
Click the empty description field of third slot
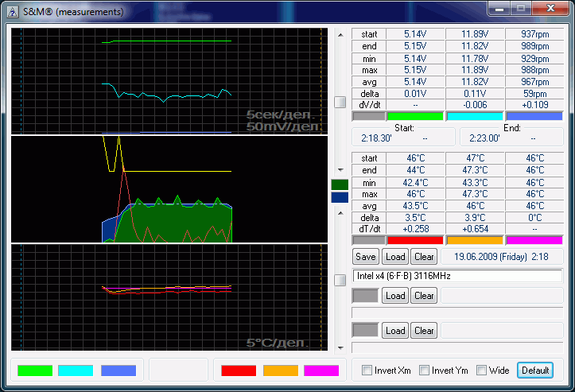[457, 347]
